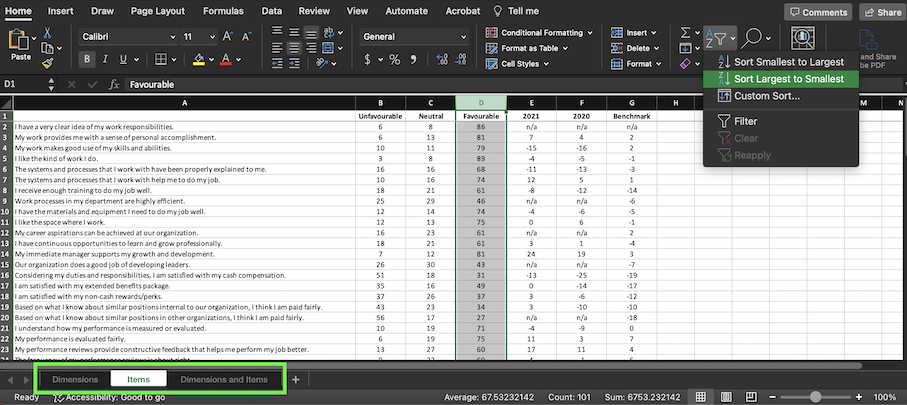Click the Percent Style icon
Screen dimensions: 907x405
point(395,59)
